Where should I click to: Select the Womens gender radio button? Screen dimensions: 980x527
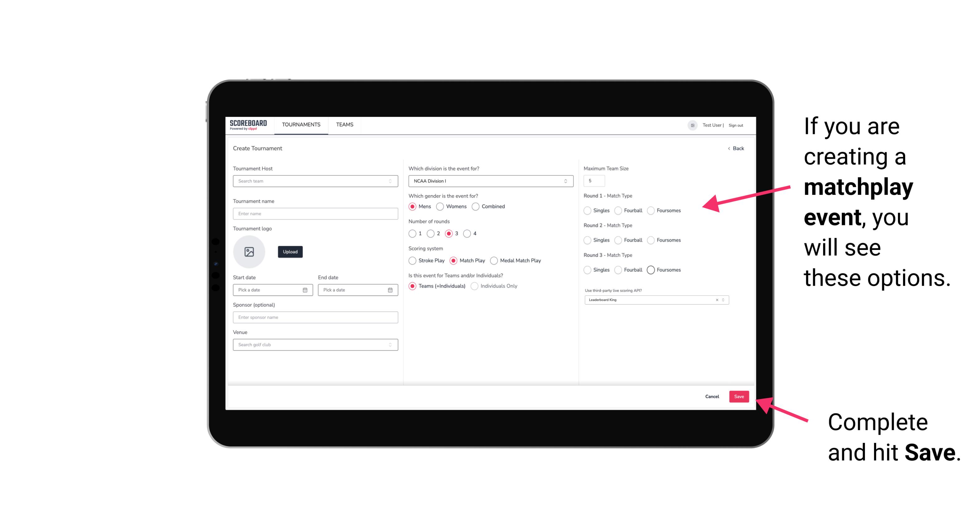440,206
